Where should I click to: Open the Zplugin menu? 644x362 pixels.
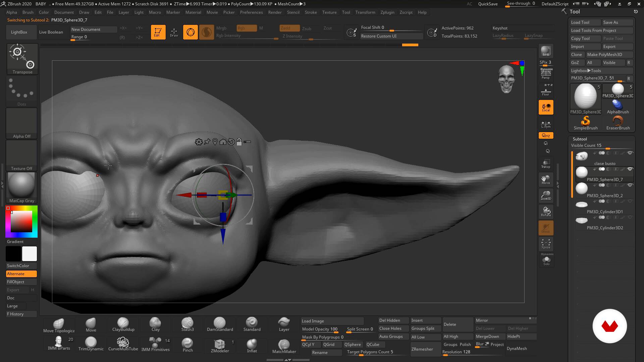tap(387, 12)
